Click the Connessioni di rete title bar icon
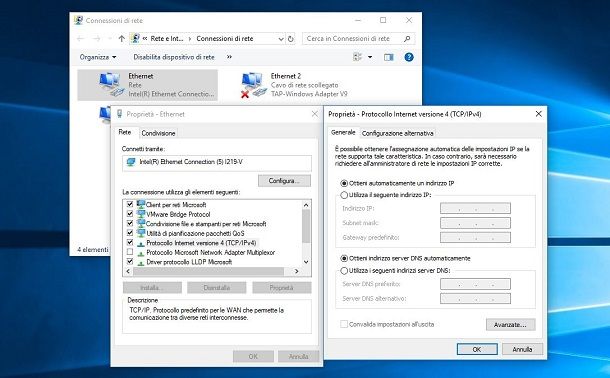 [79, 20]
